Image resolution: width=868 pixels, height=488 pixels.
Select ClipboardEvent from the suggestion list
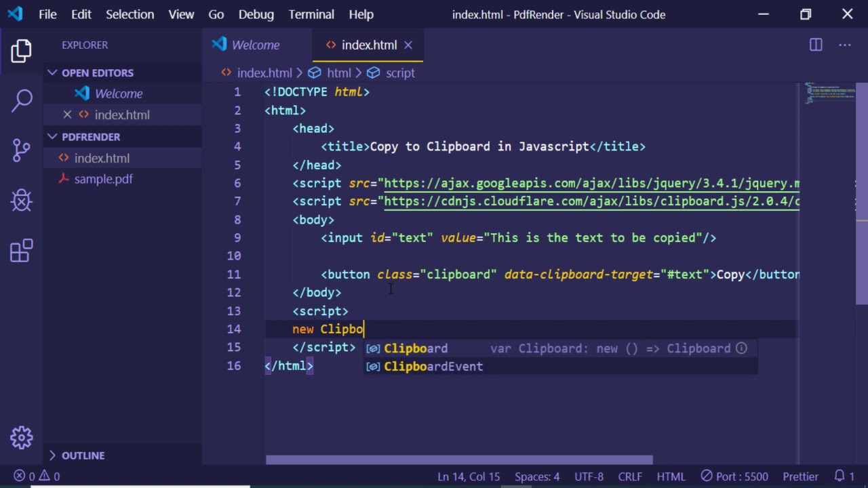[433, 367]
